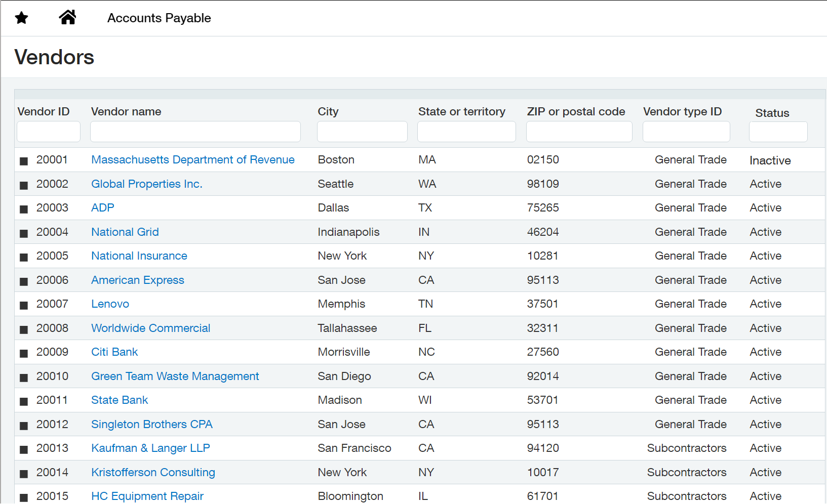Click the Vendor type ID filter field

[686, 132]
